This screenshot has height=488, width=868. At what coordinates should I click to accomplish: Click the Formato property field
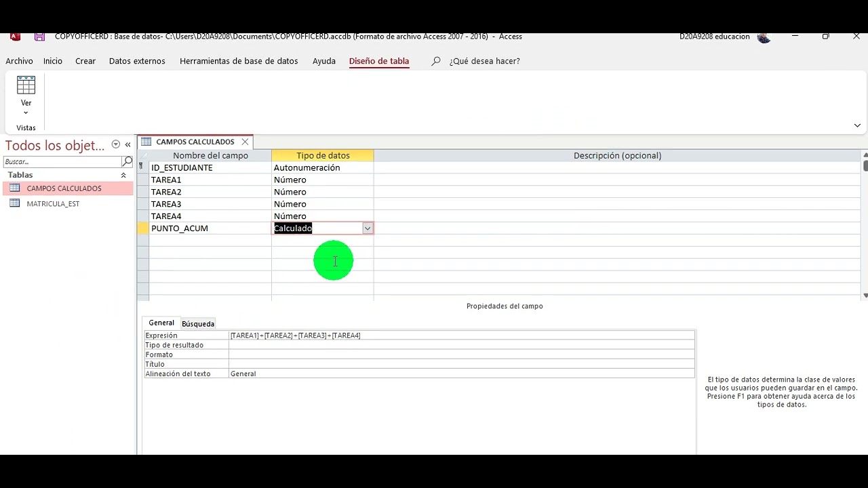coord(462,354)
